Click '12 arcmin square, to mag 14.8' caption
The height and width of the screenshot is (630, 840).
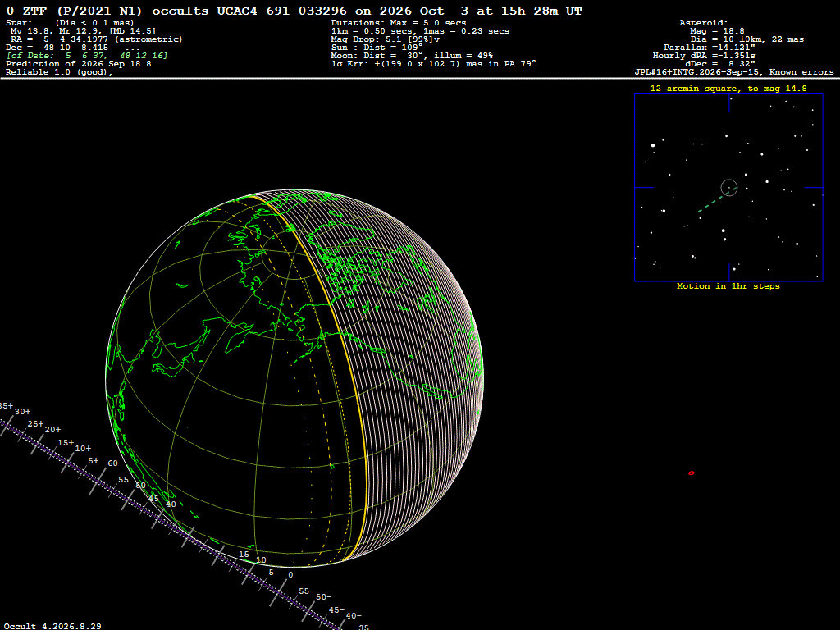(x=728, y=89)
